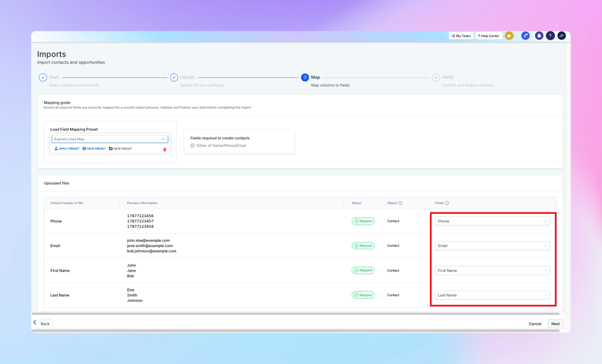Image resolution: width=602 pixels, height=364 pixels.
Task: Click the Save Preset button
Action: 94,149
